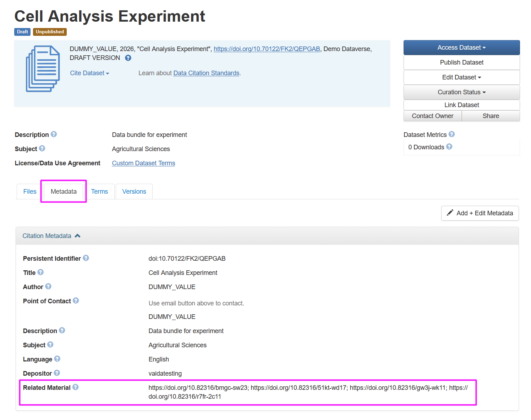Click the help icon next to Persistent Identifier
531x420 pixels.
click(x=86, y=258)
